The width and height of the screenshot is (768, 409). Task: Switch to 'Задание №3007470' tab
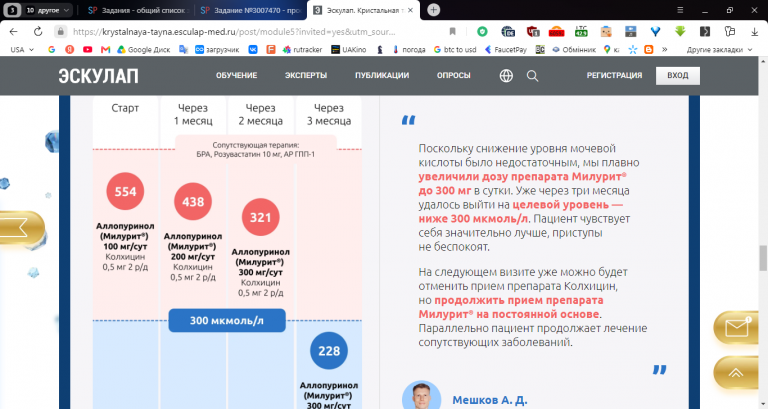coord(250,10)
